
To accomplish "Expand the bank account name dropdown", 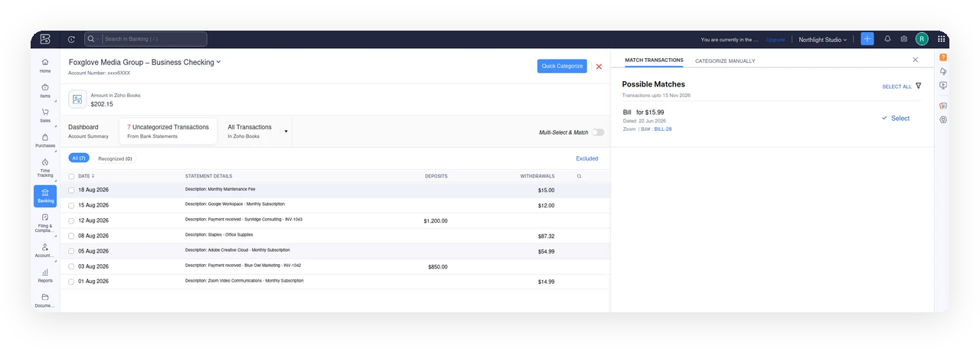I will (218, 62).
